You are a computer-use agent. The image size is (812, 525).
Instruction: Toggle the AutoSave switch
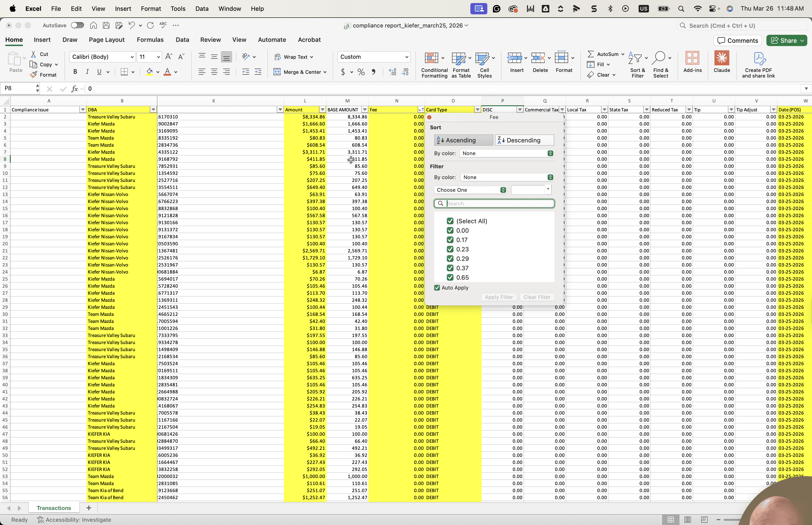(x=77, y=25)
